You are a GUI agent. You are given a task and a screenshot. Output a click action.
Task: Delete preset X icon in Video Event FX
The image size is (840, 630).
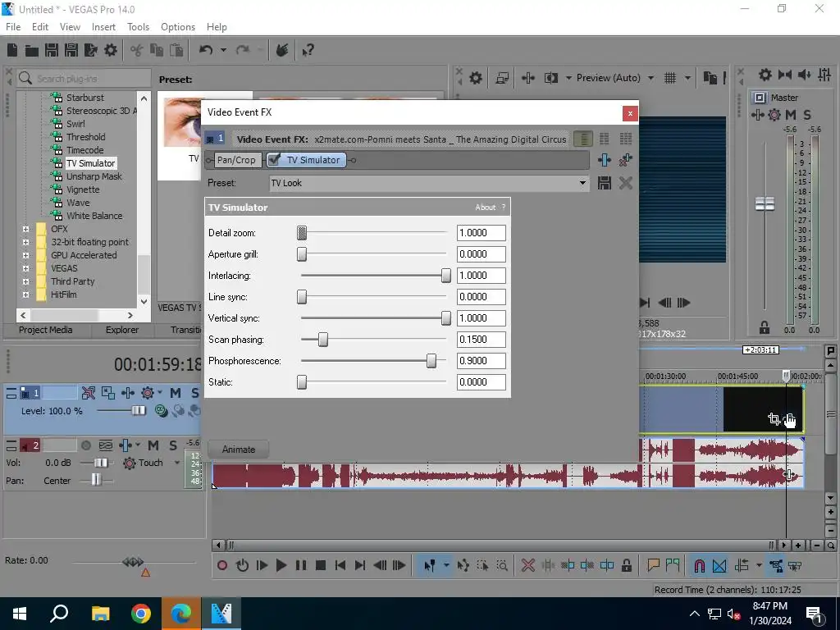click(x=625, y=183)
